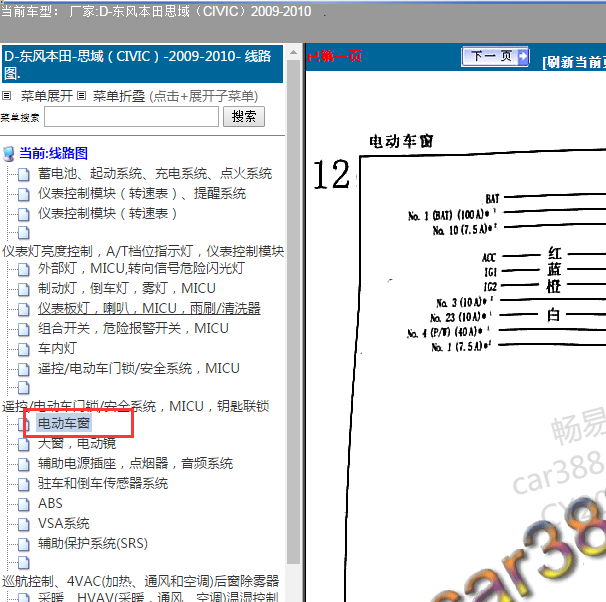Click page icon beside 组合开关

point(24,330)
